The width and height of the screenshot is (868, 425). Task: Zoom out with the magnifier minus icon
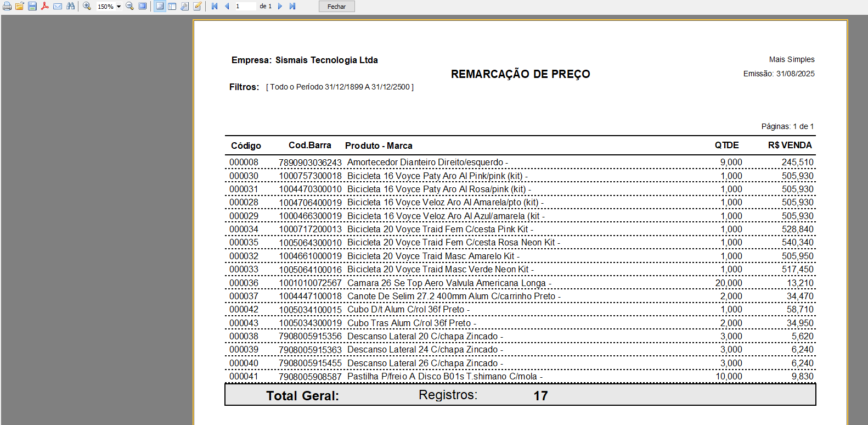pyautogui.click(x=130, y=7)
